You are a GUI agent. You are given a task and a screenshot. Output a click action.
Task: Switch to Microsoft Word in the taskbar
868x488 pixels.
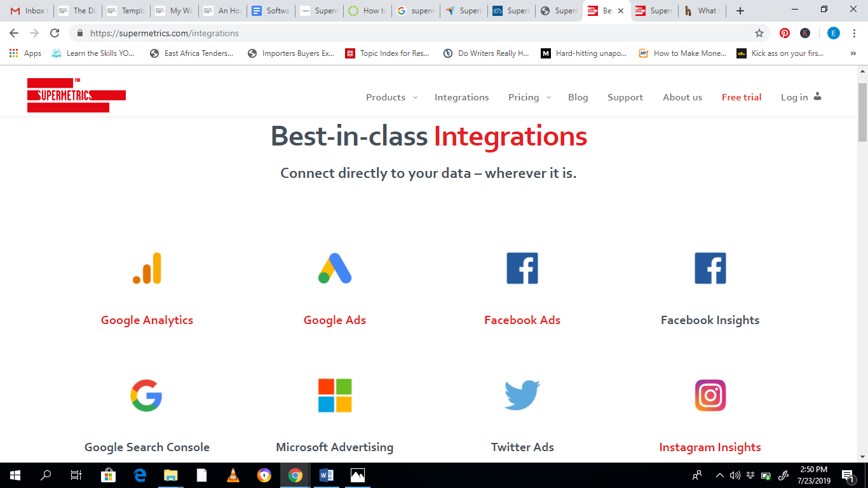(x=327, y=475)
